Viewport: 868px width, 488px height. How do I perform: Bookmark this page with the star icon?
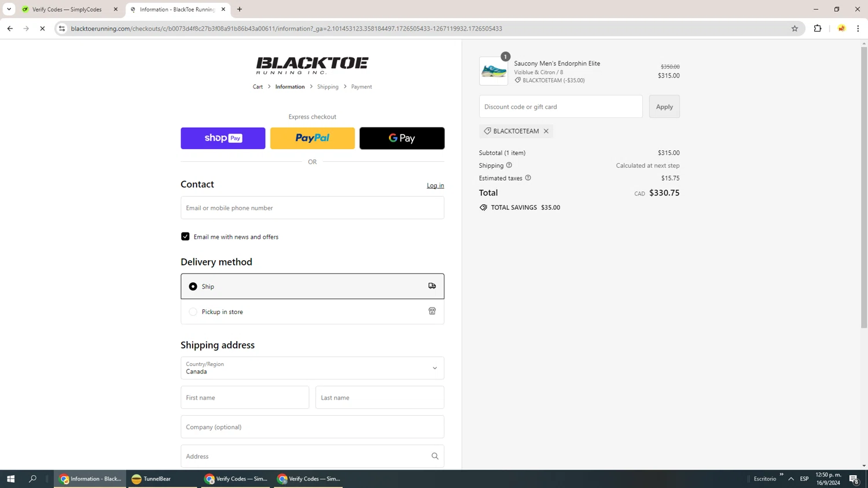pos(795,28)
